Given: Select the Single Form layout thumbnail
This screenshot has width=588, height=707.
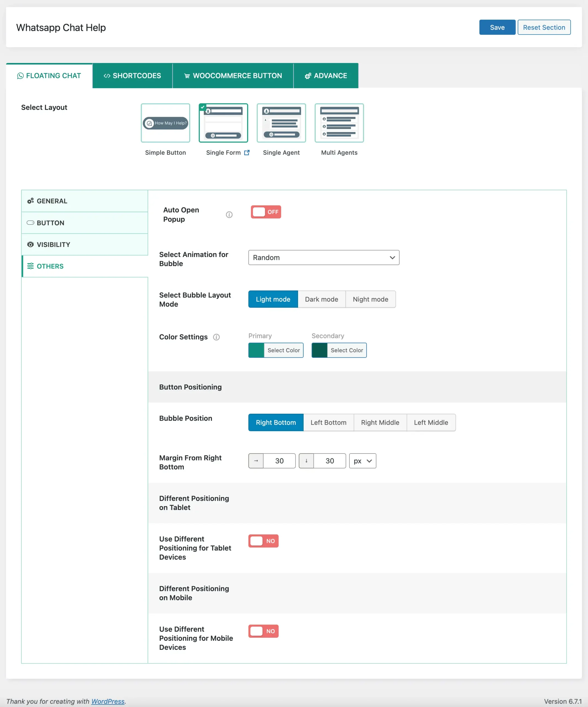Looking at the screenshot, I should coord(223,123).
